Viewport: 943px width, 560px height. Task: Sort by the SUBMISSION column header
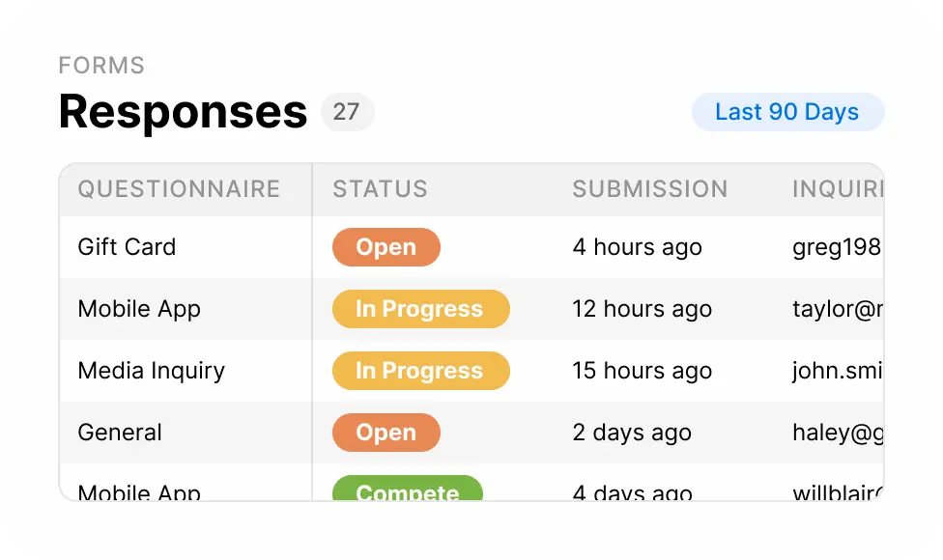[x=650, y=189]
